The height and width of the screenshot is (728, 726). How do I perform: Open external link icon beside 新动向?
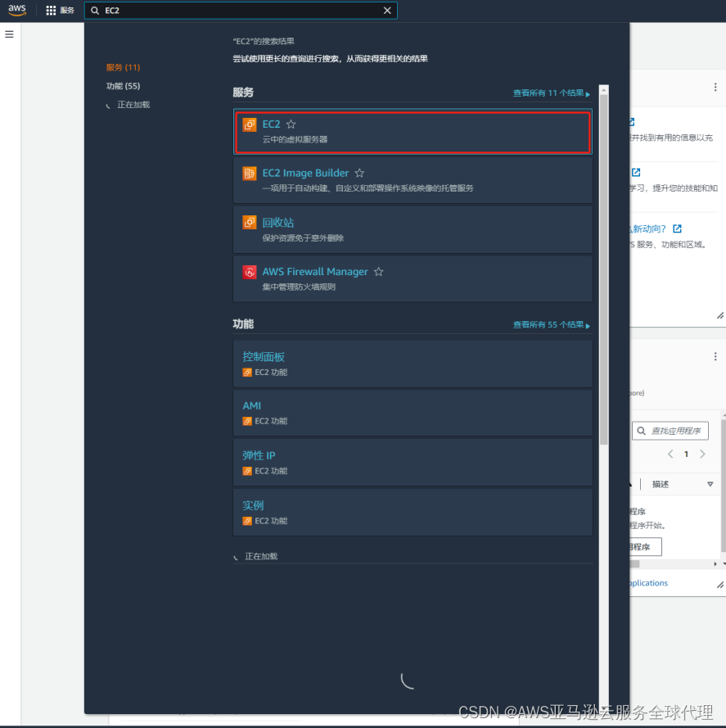coord(677,228)
